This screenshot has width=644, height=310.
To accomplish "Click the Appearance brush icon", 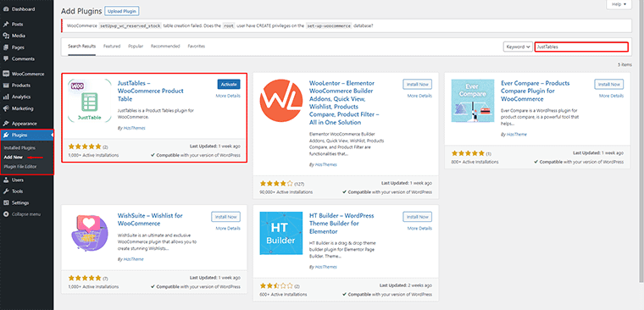I will (6, 124).
